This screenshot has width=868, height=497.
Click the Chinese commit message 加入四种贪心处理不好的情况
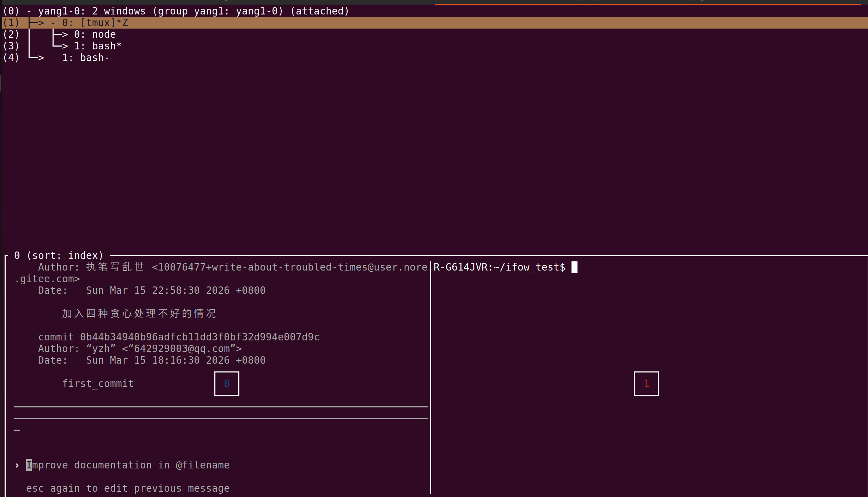tap(139, 313)
